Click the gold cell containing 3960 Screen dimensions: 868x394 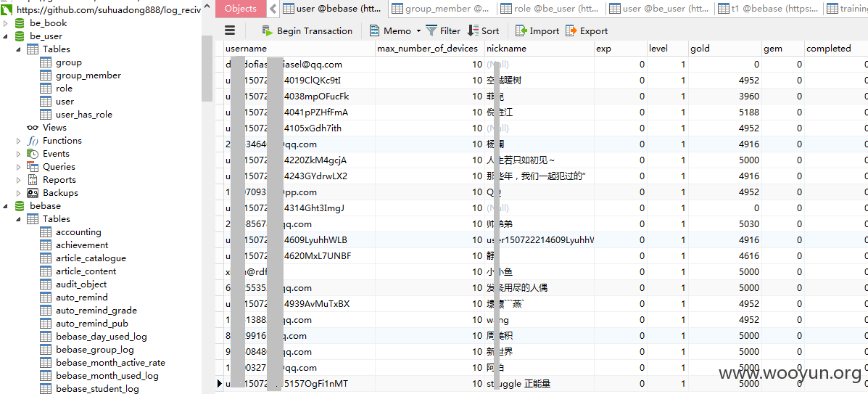(x=725, y=97)
